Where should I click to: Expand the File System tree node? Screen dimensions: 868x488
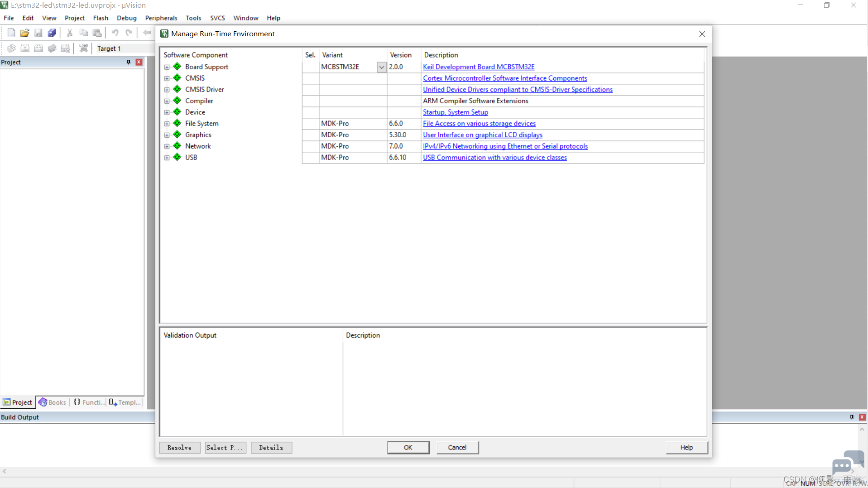pos(167,124)
